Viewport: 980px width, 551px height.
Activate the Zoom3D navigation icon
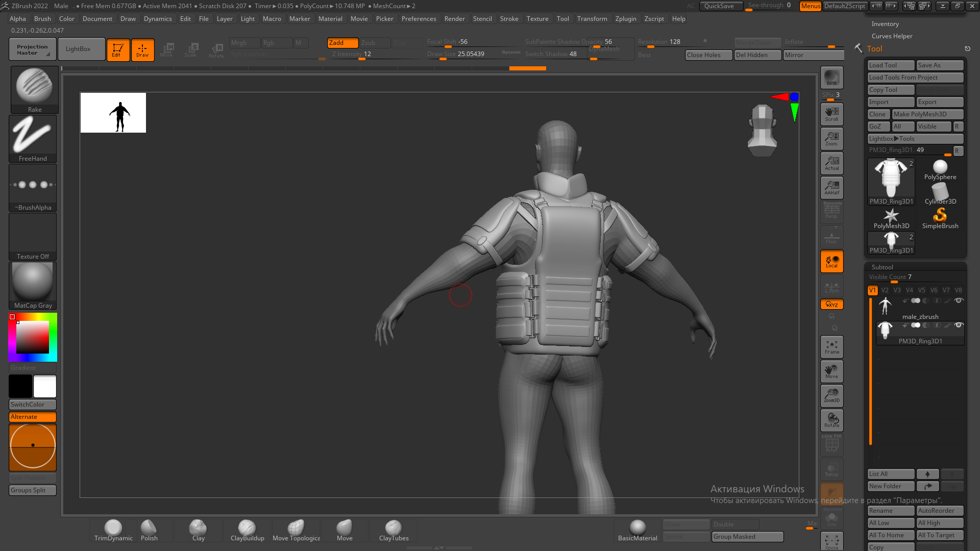pyautogui.click(x=831, y=395)
